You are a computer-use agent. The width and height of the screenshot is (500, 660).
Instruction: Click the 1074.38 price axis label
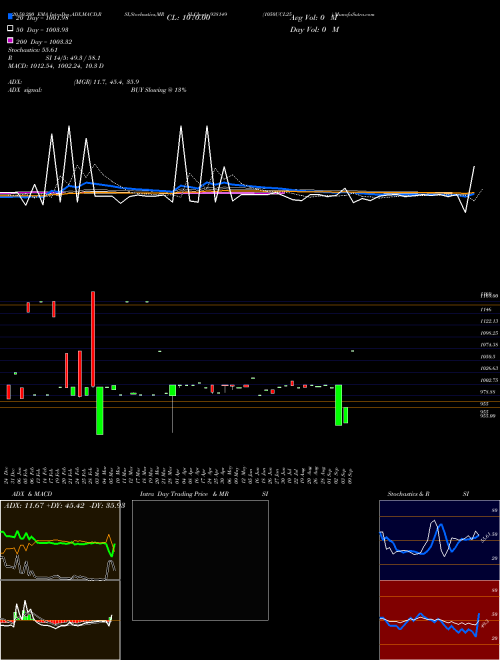(x=489, y=344)
